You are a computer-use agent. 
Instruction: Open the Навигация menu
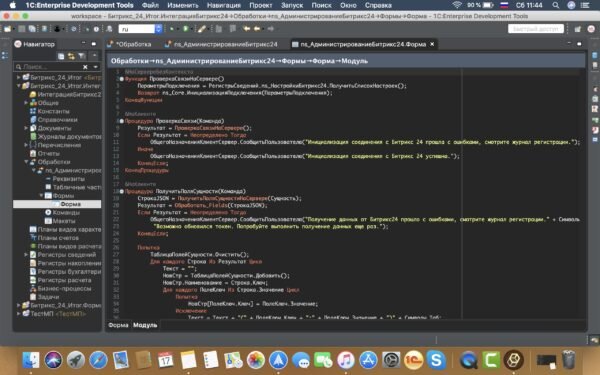pos(223,5)
